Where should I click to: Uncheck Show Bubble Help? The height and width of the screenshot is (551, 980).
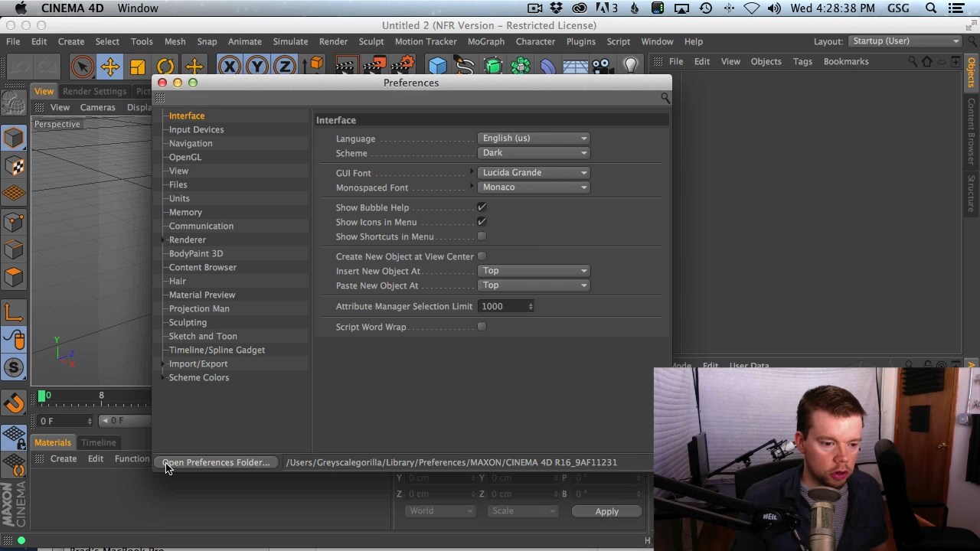pyautogui.click(x=482, y=207)
